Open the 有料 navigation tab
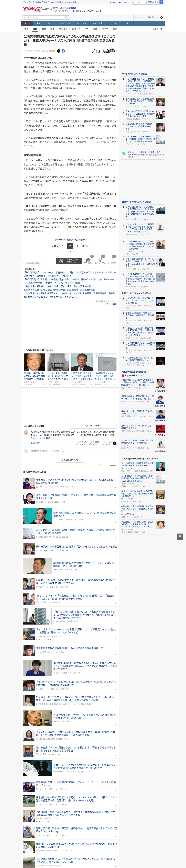Screen dimensions: 186x868 tap(128, 24)
